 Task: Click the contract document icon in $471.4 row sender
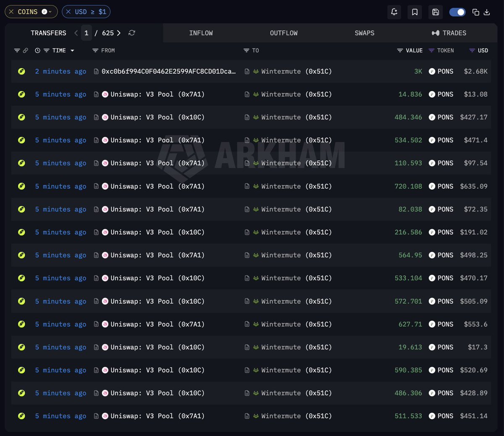(x=96, y=140)
